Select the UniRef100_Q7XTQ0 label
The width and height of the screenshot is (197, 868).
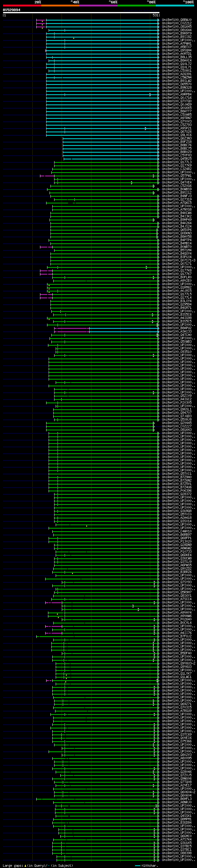pos(177,101)
